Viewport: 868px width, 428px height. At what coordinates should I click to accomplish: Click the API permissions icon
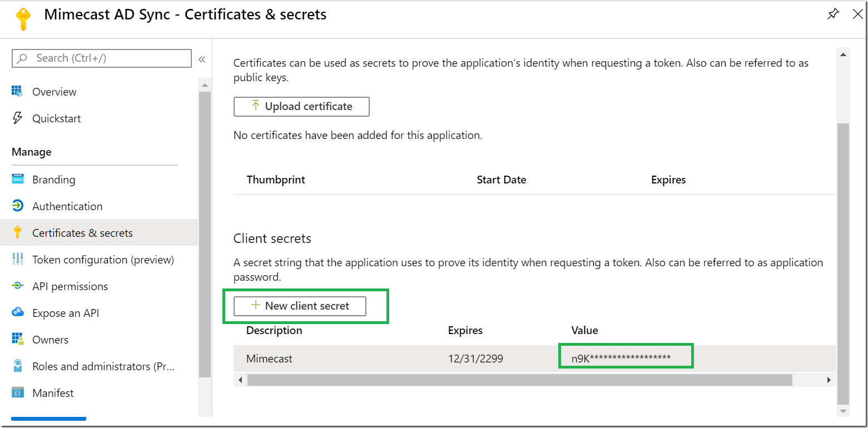coord(18,286)
